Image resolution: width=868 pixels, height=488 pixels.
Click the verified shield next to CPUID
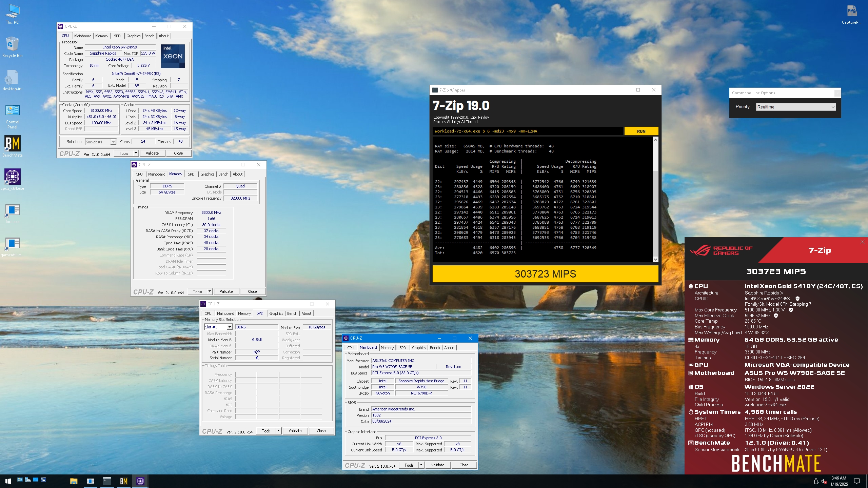coord(797,299)
